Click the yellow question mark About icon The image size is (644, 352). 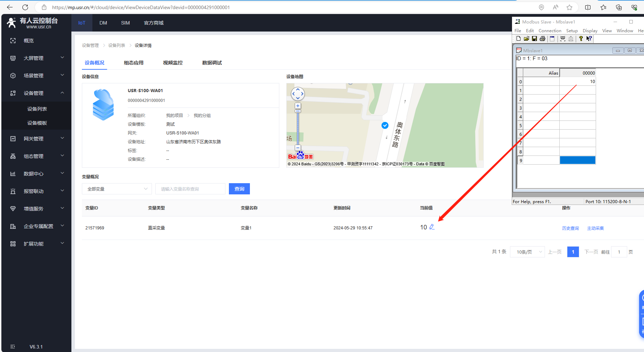pos(581,39)
